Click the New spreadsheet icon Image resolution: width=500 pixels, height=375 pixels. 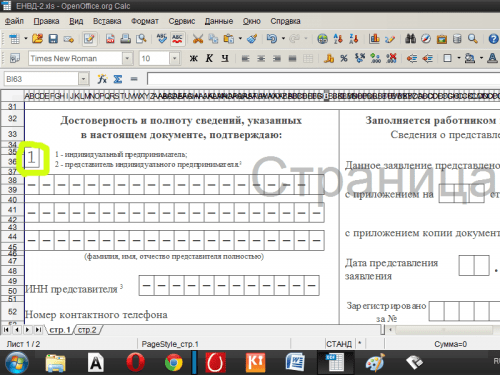click(x=14, y=39)
